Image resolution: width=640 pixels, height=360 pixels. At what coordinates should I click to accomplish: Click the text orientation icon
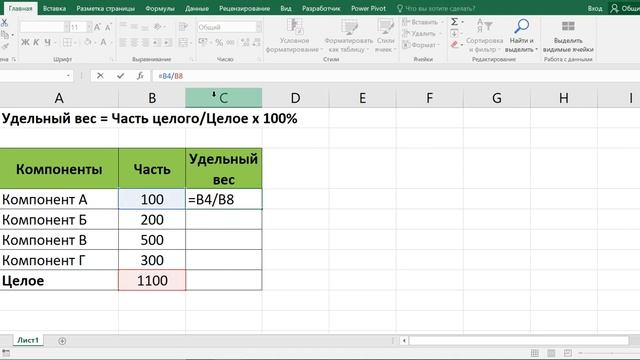coord(158,27)
